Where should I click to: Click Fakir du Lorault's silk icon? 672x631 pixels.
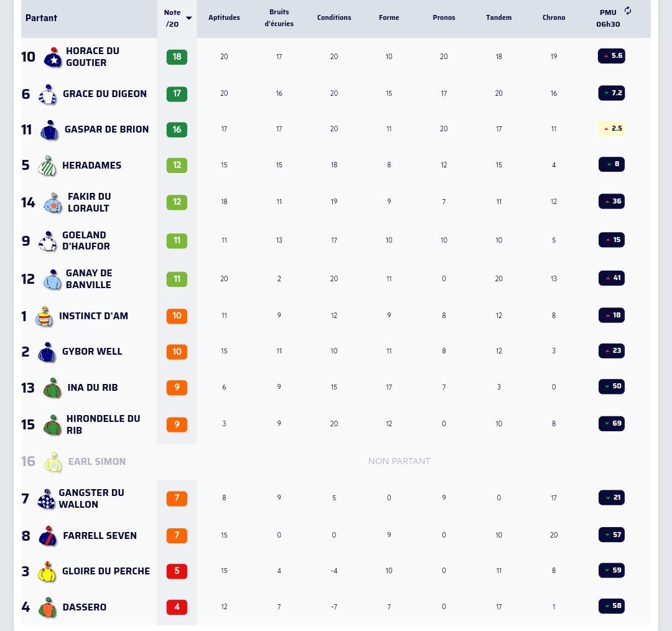coord(53,203)
